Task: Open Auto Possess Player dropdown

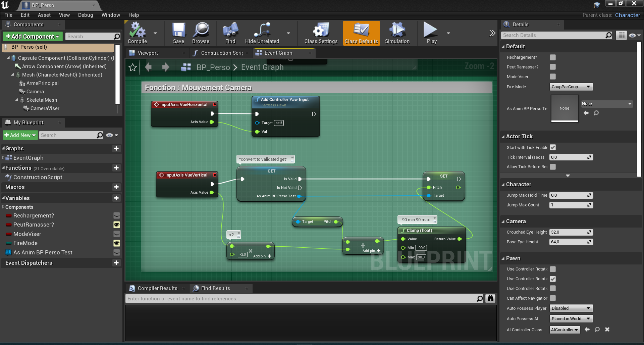Action: coord(571,308)
